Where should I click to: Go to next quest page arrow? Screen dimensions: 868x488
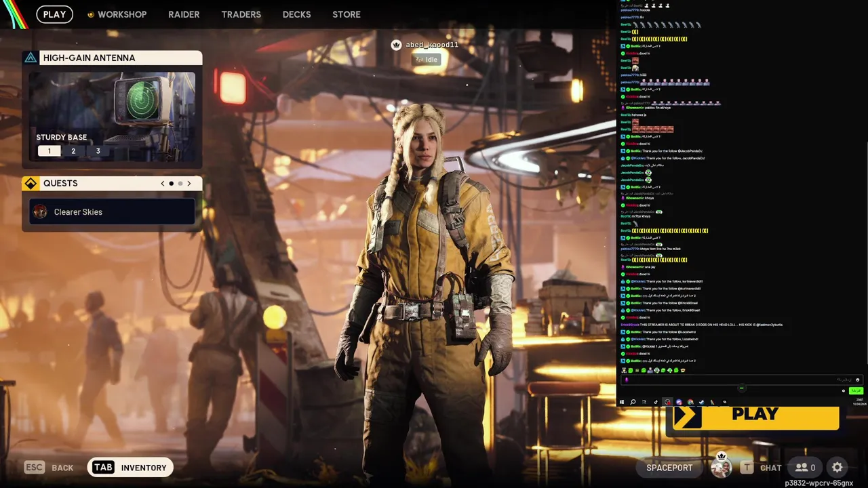pos(189,184)
